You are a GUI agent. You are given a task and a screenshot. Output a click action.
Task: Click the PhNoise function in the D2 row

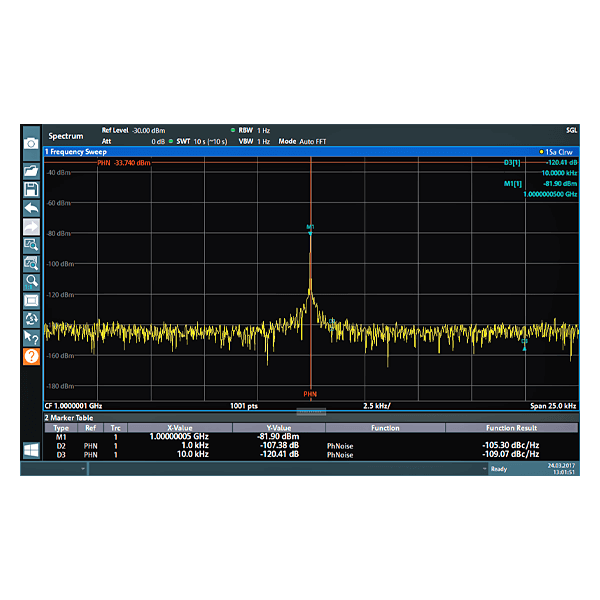pyautogui.click(x=340, y=446)
